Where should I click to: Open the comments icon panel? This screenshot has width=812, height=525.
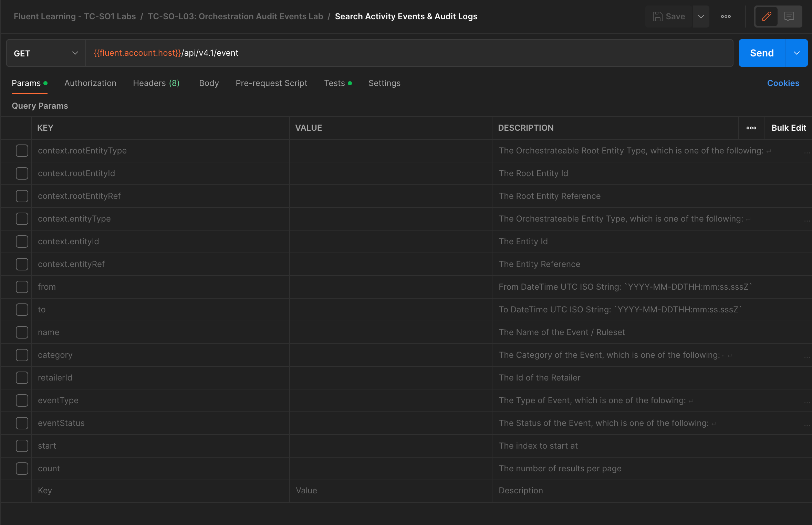[789, 17]
